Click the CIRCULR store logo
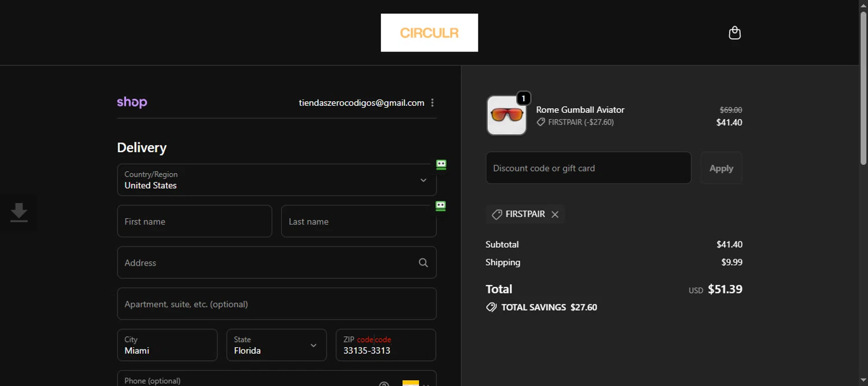This screenshot has height=386, width=868. point(429,32)
